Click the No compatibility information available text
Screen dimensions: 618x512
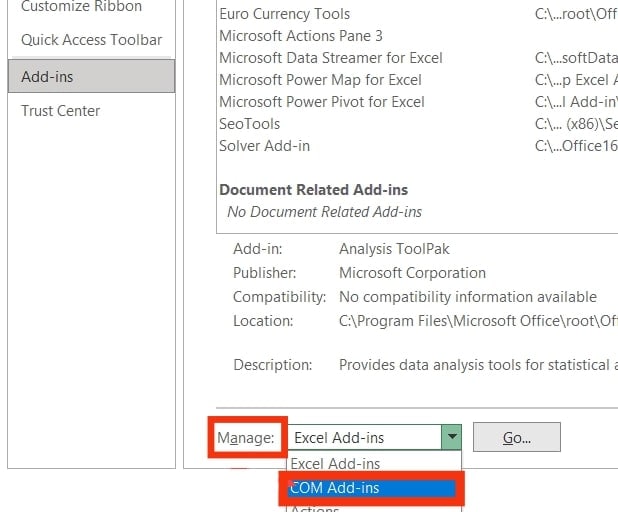coord(468,297)
